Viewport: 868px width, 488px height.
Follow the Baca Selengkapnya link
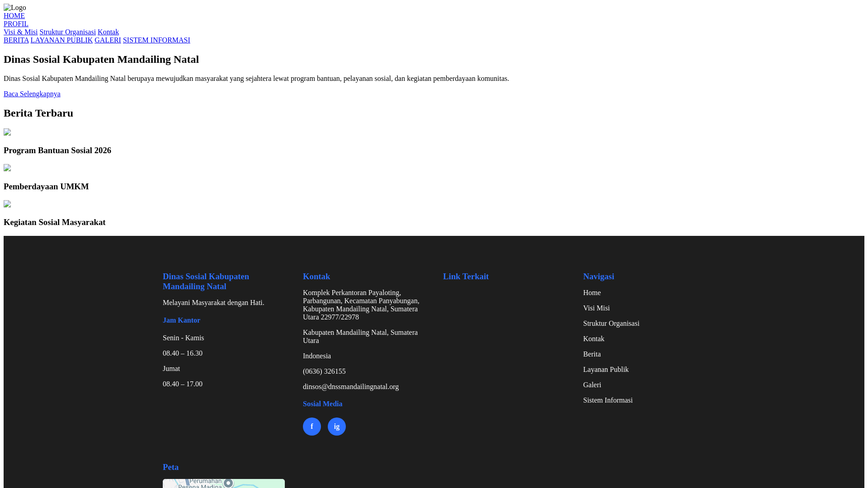point(32,94)
